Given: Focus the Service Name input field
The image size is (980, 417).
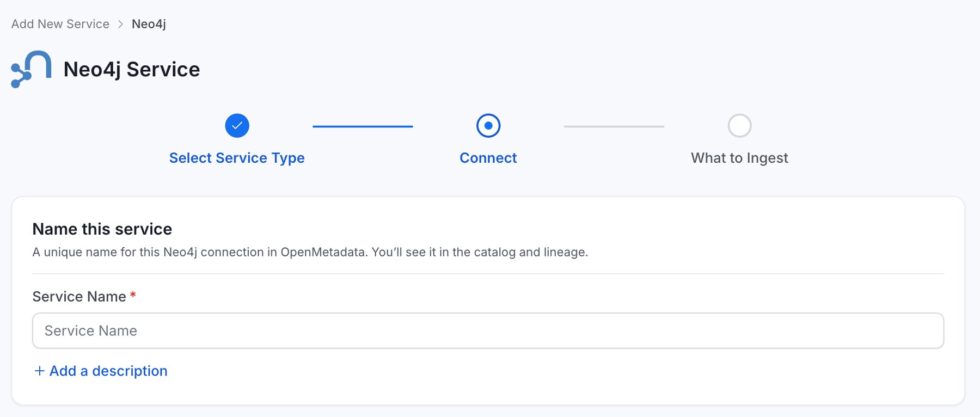Looking at the screenshot, I should click(488, 330).
